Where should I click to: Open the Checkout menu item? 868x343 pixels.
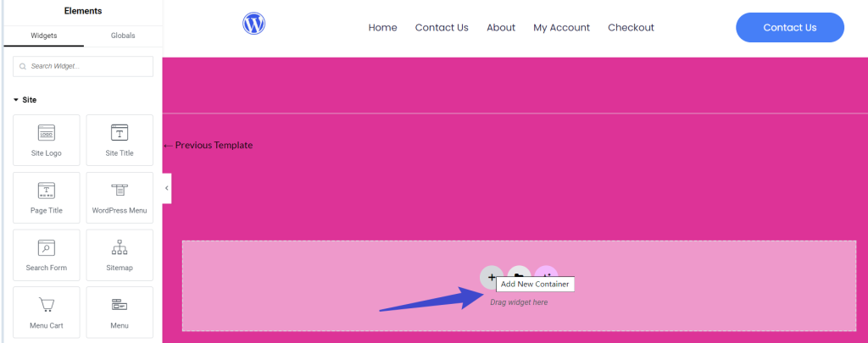(x=631, y=28)
